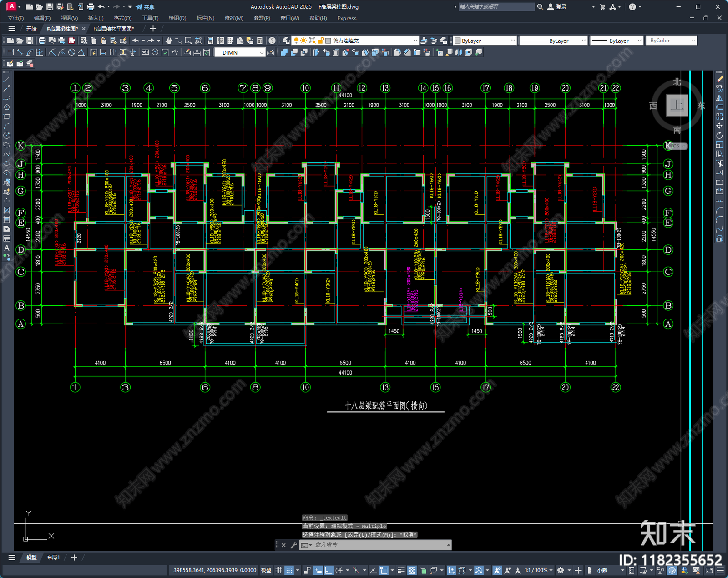728x578 pixels.
Task: Click the workspace settings gear icon
Action: click(561, 570)
